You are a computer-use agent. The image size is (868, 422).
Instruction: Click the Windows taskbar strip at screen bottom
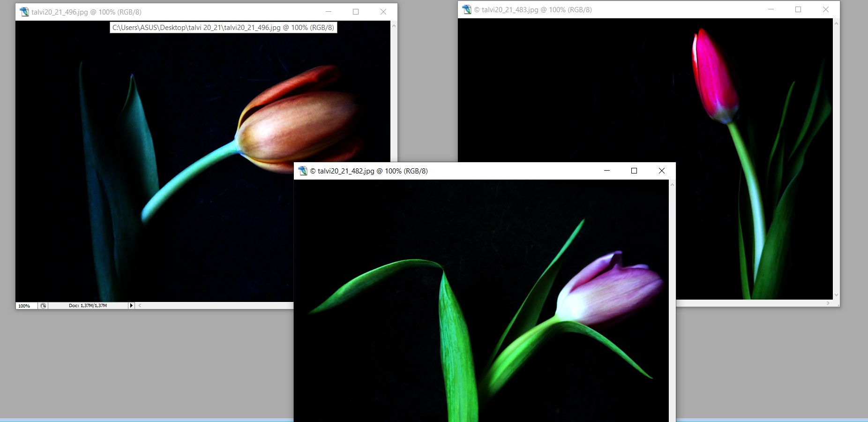tap(141, 420)
